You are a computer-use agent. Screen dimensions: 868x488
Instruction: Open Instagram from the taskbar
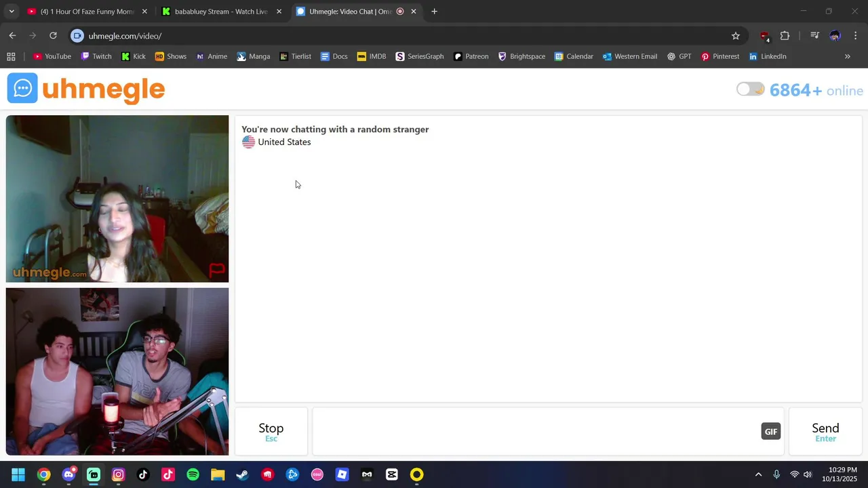point(118,474)
